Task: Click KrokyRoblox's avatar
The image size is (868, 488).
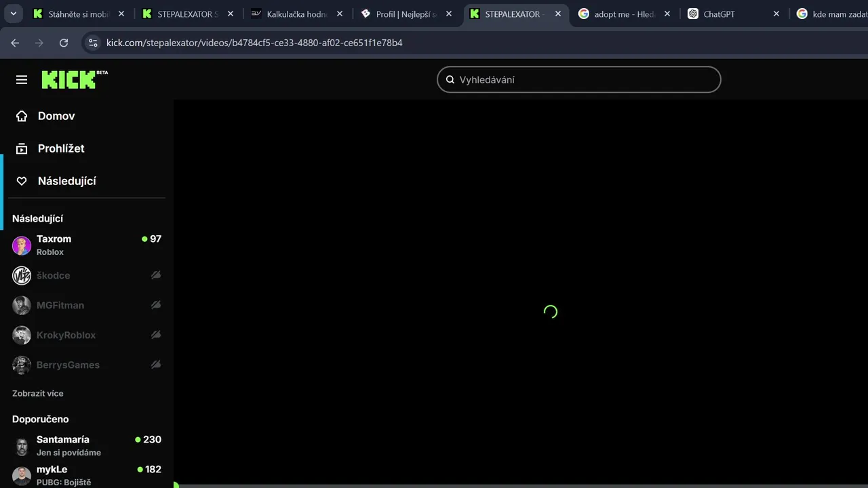Action: (22, 335)
